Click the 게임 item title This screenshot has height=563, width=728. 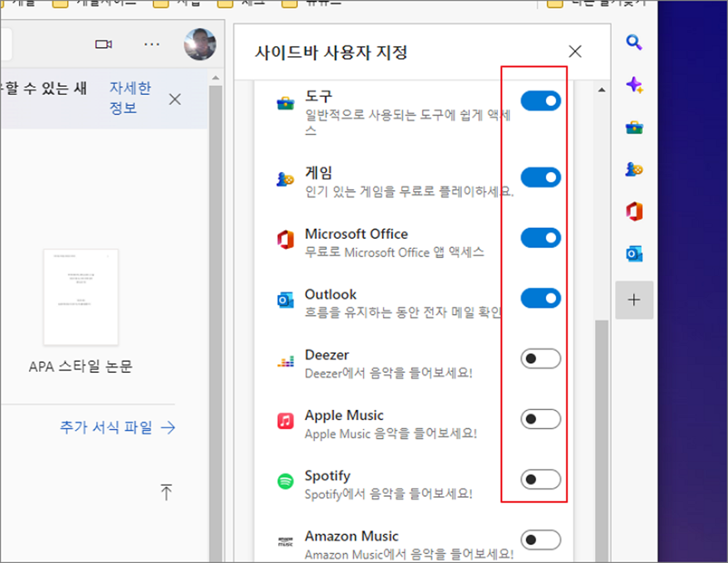(319, 173)
